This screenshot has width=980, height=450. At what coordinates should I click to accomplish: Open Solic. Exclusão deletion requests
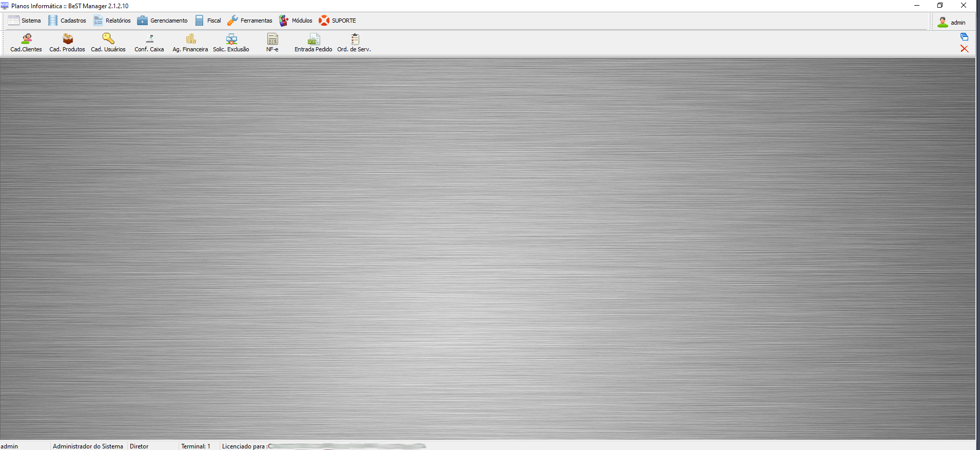coord(231,43)
